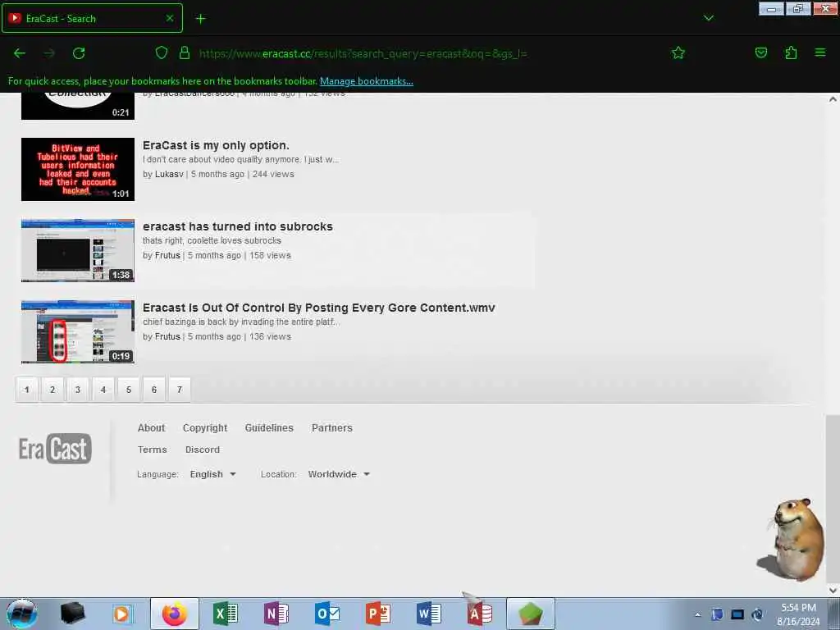The image size is (840, 630).
Task: Click the page scrollbar up arrow
Action: click(833, 99)
